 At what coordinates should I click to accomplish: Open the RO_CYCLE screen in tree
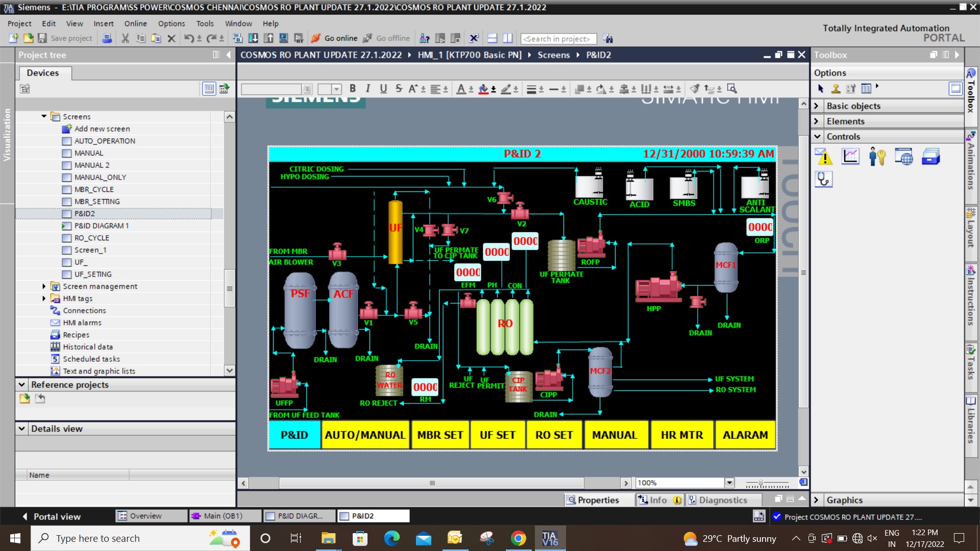pos(91,238)
